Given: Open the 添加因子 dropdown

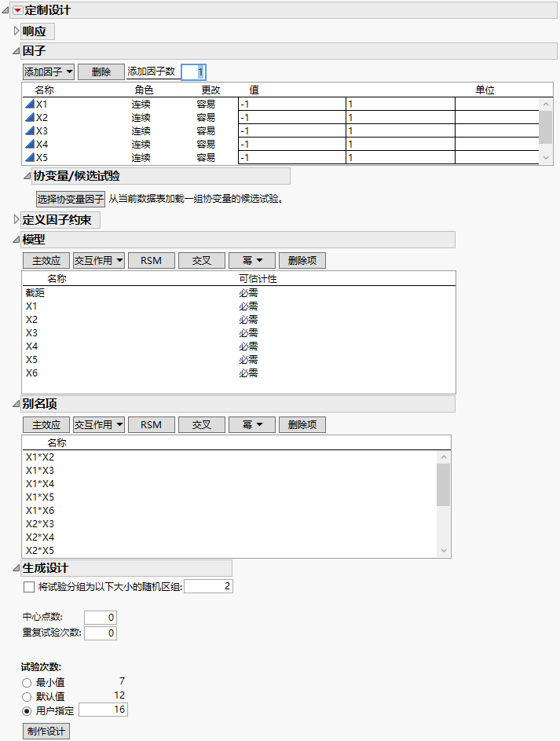Looking at the screenshot, I should (x=49, y=72).
